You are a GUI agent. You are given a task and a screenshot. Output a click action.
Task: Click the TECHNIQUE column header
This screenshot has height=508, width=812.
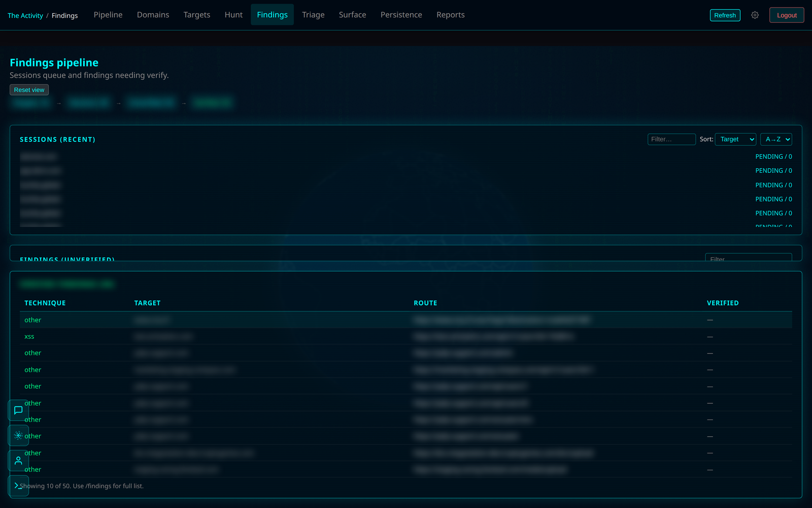click(x=45, y=303)
